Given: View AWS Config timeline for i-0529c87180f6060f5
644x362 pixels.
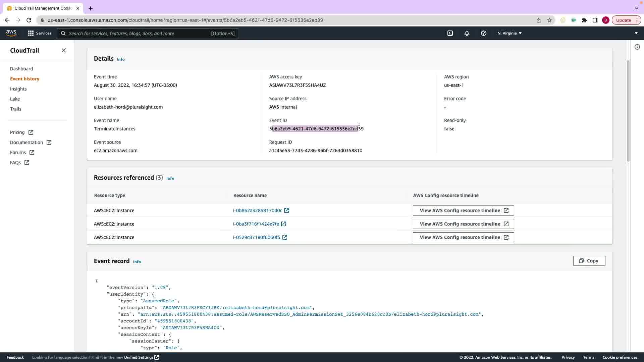Looking at the screenshot, I should 463,237.
